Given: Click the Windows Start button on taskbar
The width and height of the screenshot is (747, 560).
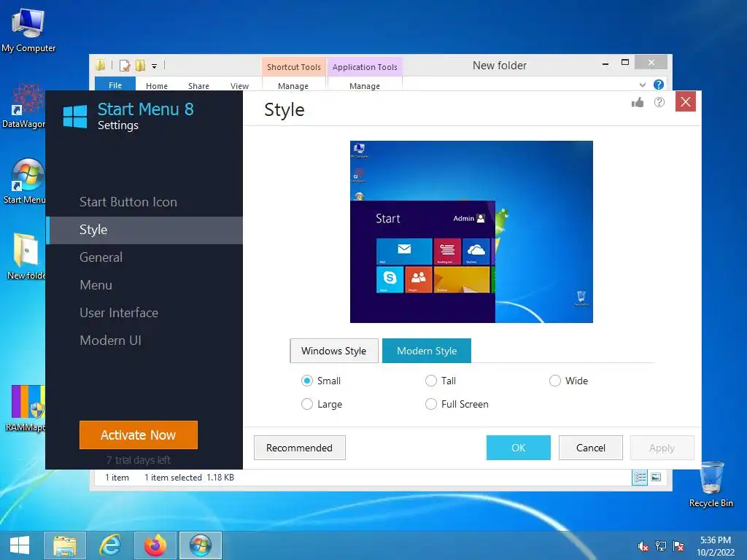Looking at the screenshot, I should 20,545.
